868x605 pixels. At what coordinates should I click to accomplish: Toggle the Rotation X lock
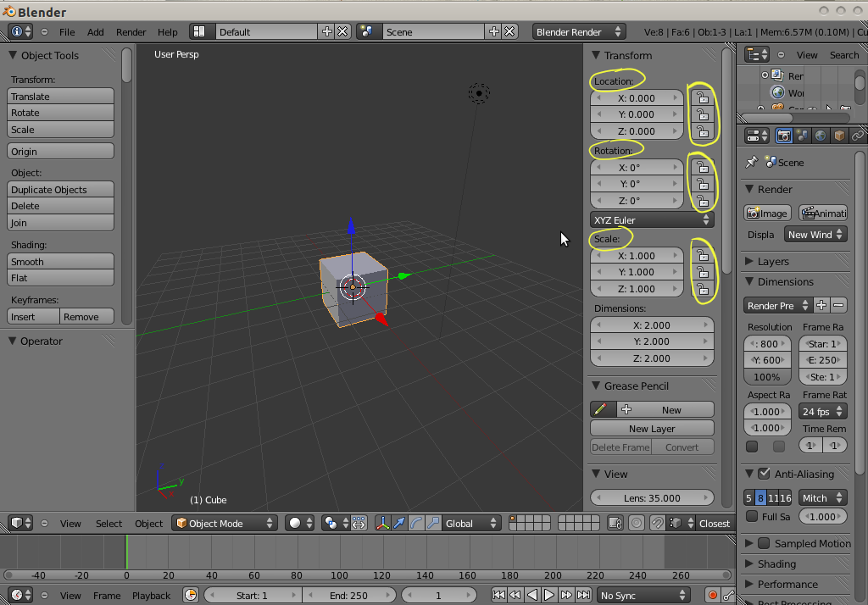point(703,167)
